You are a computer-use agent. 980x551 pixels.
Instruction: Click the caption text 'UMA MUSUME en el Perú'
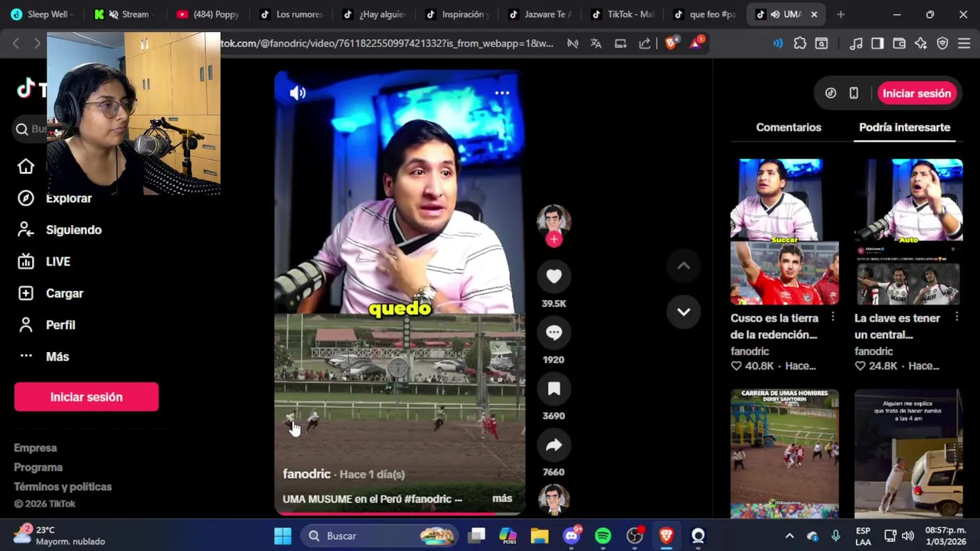point(342,499)
